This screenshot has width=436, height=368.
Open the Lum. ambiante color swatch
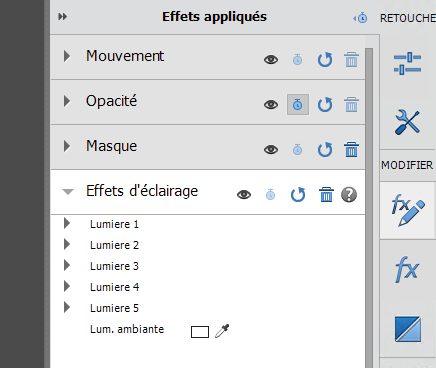200,332
